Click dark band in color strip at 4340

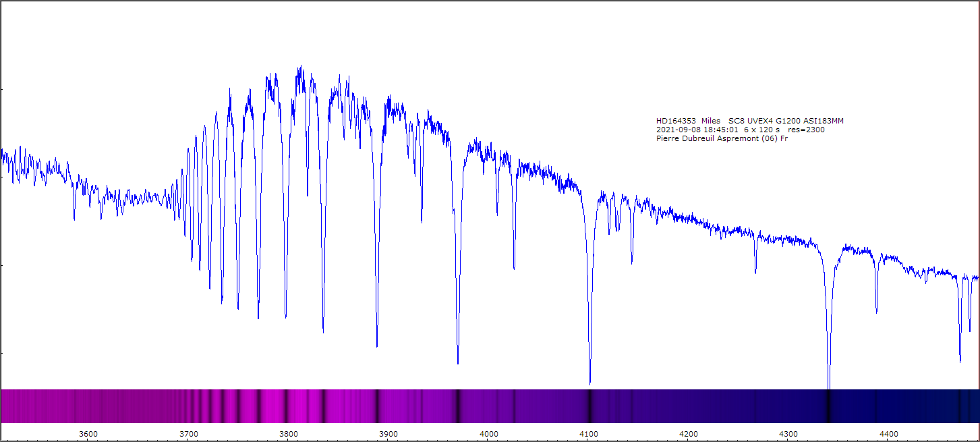(828, 406)
